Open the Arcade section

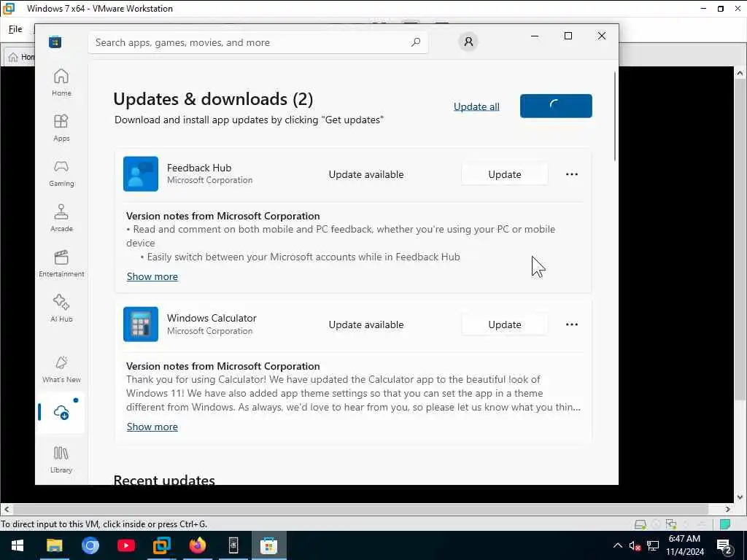point(61,218)
